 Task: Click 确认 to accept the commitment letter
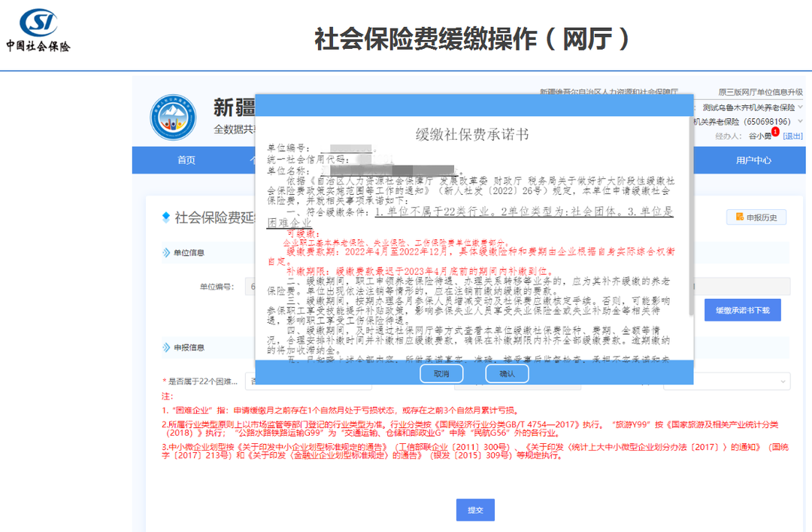coord(507,373)
